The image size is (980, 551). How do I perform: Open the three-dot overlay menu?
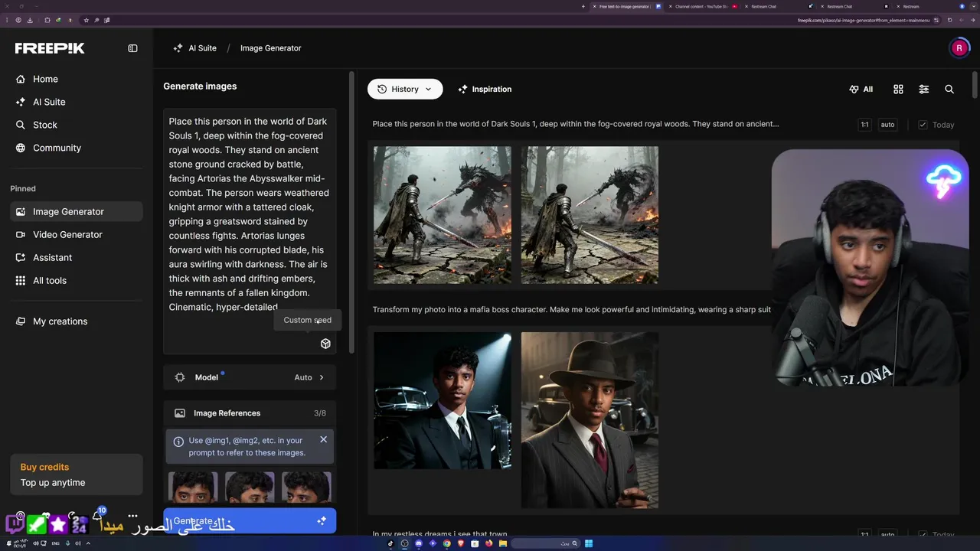[132, 516]
